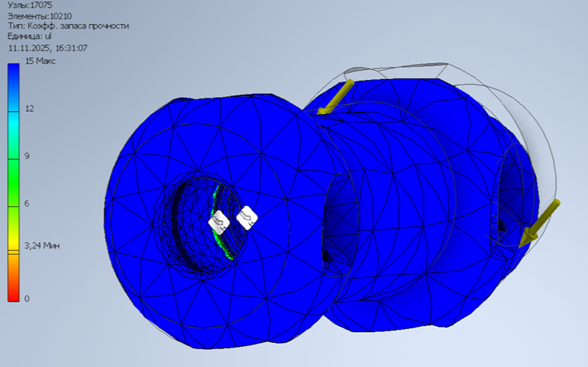588x367 pixels.
Task: Click the 'Единица: ul' unit label
Action: tap(30, 36)
